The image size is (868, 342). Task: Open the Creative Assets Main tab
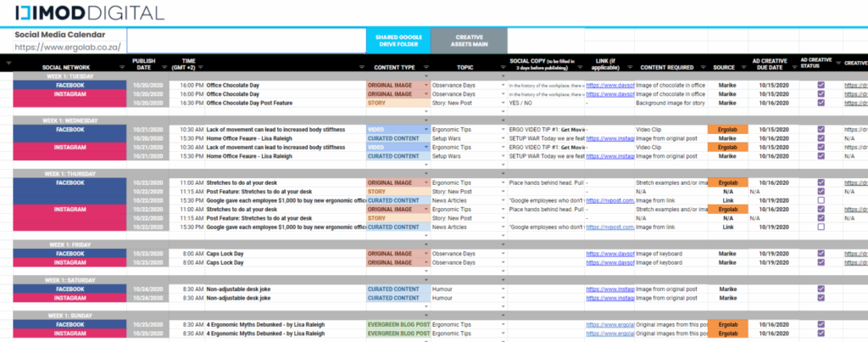click(469, 42)
